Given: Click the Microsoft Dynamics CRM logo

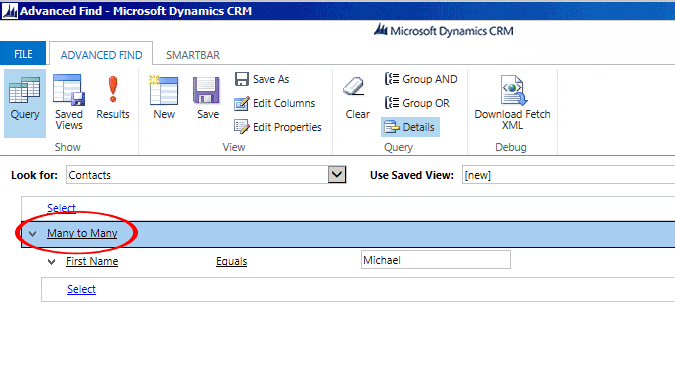Looking at the screenshot, I should [443, 31].
